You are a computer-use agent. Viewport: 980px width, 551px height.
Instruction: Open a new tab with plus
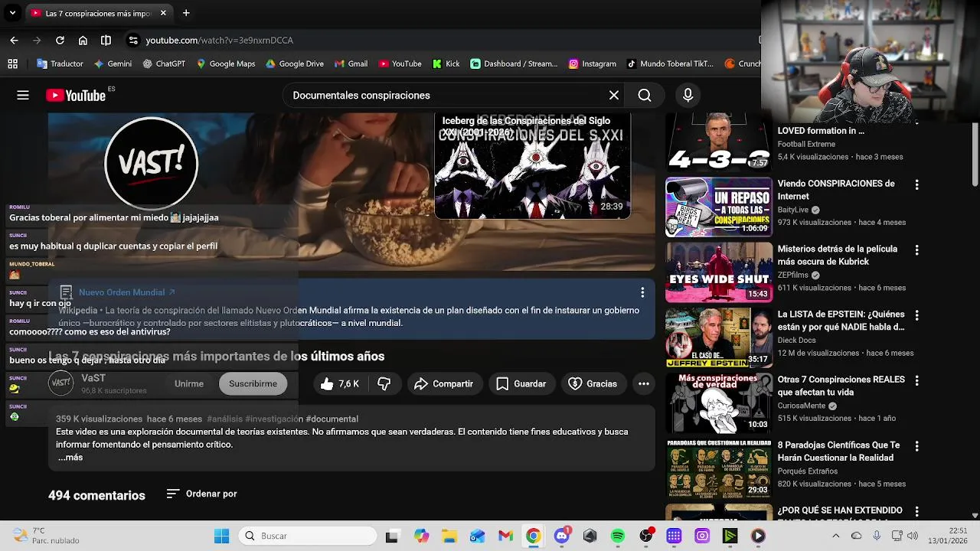coord(186,13)
